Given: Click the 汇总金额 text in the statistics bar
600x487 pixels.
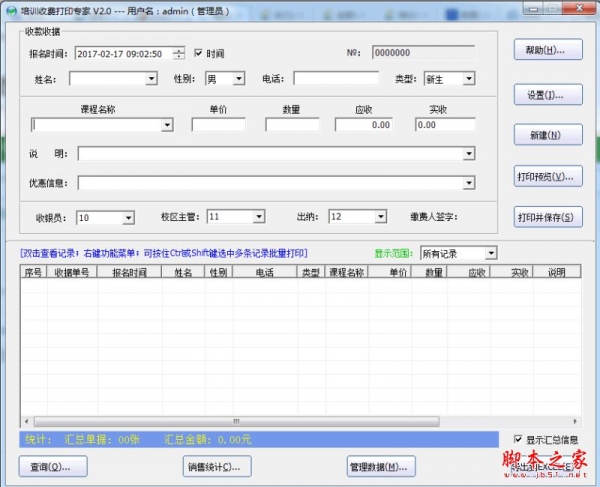Looking at the screenshot, I should [208, 439].
